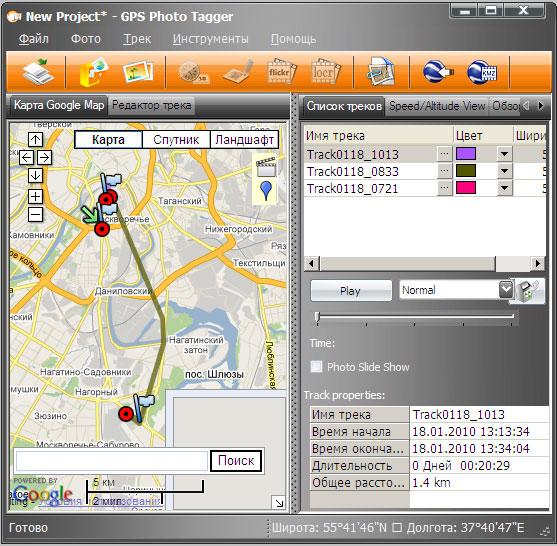Click the Flickr upload toolbar icon
Screen dimensions: 557x546
tap(281, 72)
